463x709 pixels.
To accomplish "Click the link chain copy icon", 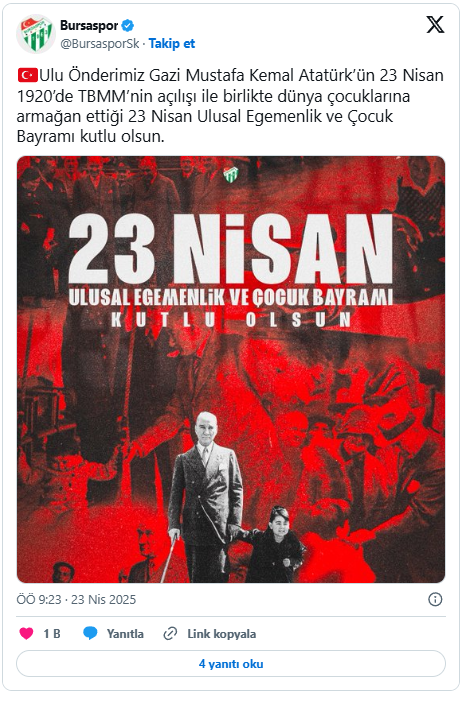I will point(170,633).
